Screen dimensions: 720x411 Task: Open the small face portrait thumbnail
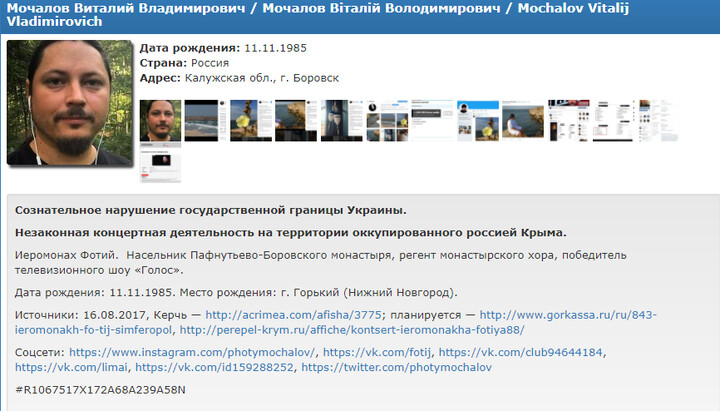point(159,120)
